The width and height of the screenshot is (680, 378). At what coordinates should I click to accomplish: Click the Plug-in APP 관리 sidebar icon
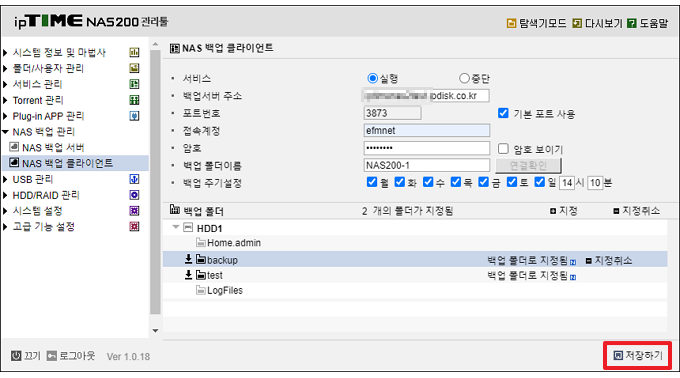click(x=134, y=116)
